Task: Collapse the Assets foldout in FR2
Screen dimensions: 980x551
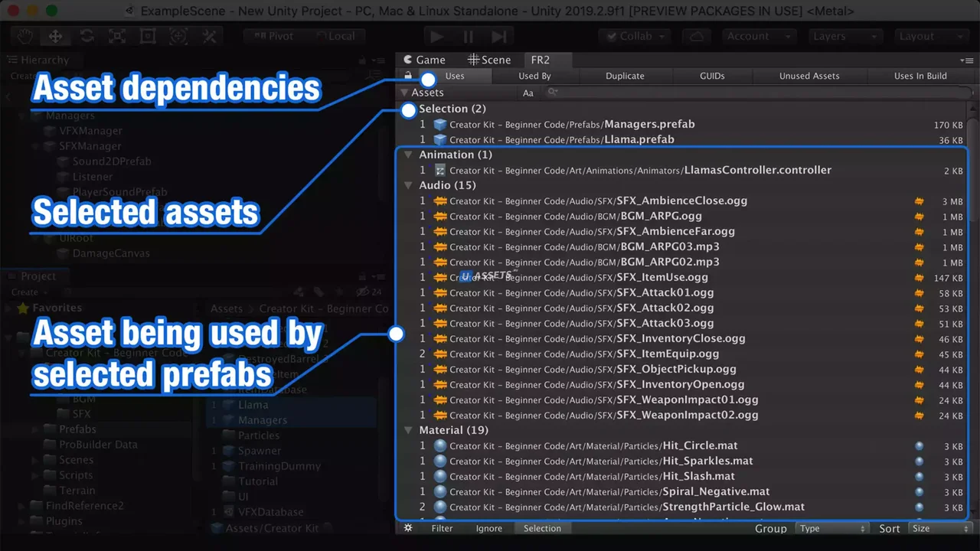Action: click(404, 93)
